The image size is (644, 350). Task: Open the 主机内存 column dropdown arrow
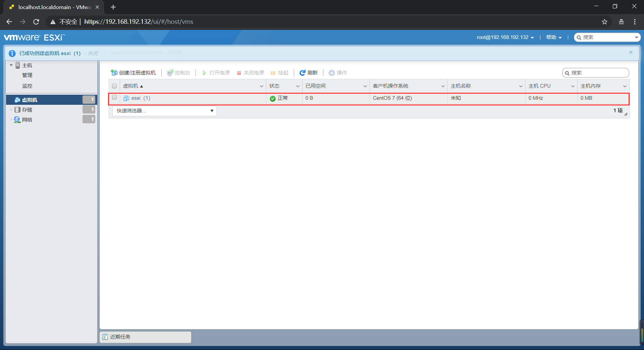tap(625, 86)
